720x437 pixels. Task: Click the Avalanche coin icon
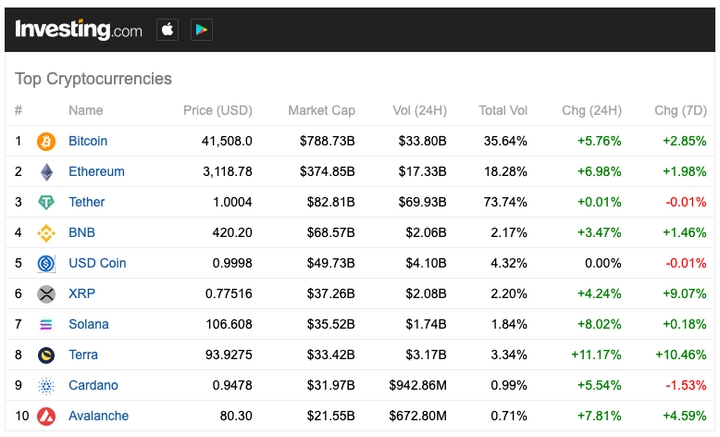[x=46, y=416]
